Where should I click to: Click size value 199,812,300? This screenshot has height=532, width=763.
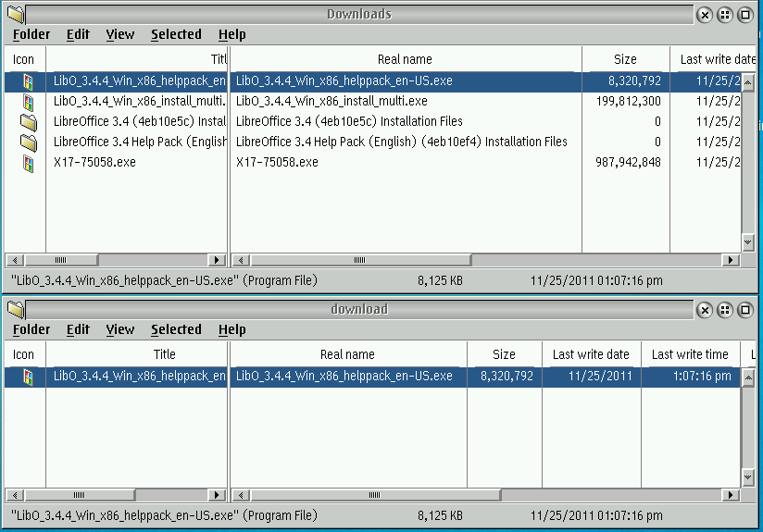click(x=628, y=101)
